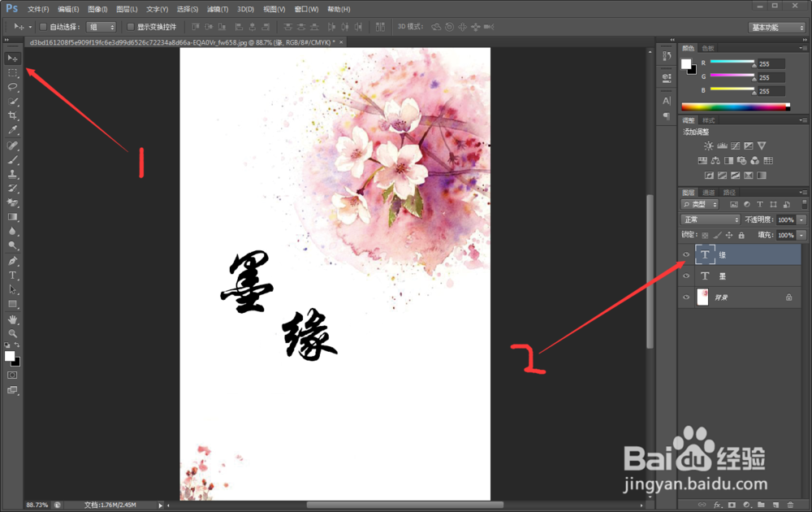The height and width of the screenshot is (512, 812).
Task: Toggle lock image pixels brush icon
Action: click(717, 235)
